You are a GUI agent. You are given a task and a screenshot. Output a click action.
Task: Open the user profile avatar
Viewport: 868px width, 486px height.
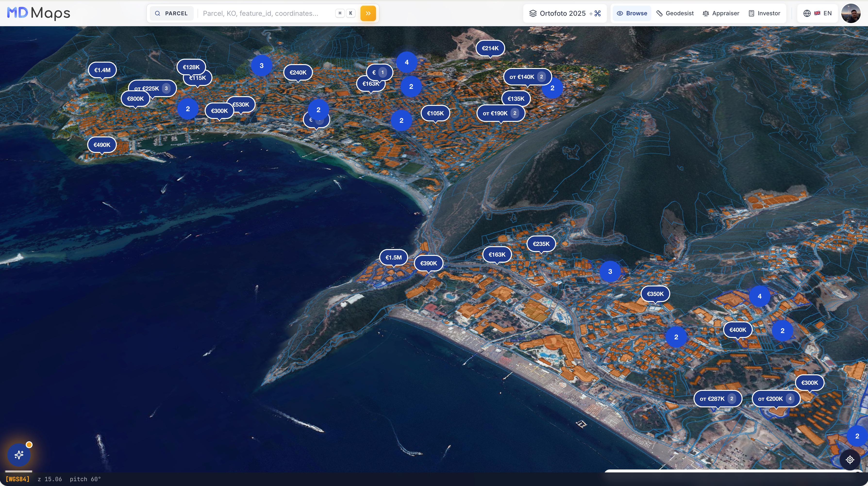851,14
